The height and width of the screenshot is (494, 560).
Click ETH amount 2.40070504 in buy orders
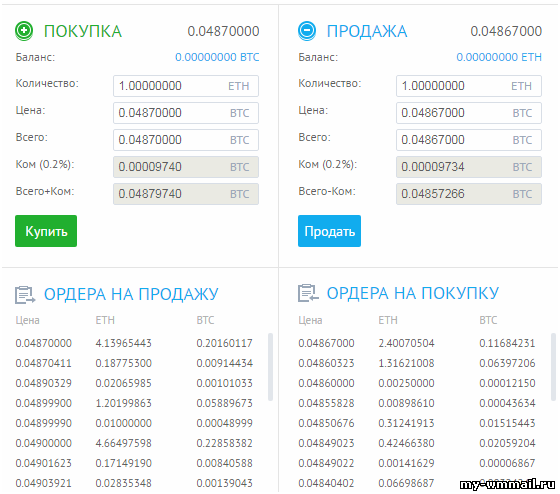tap(406, 343)
